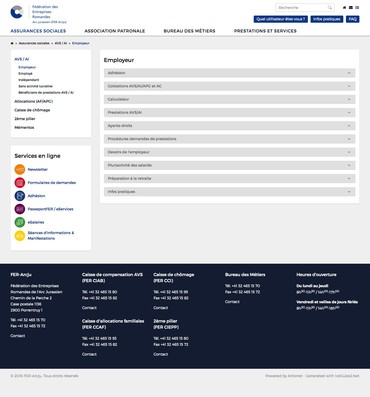Viewport: 370px width, 397px height.
Task: Select Employeur in the sidebar menu
Action: pyautogui.click(x=27, y=67)
